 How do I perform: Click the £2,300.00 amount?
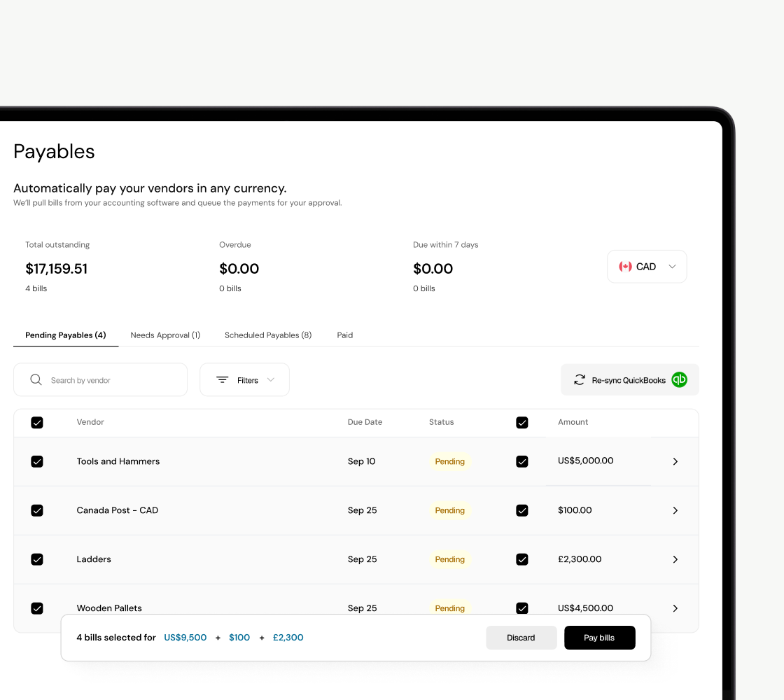click(x=580, y=559)
